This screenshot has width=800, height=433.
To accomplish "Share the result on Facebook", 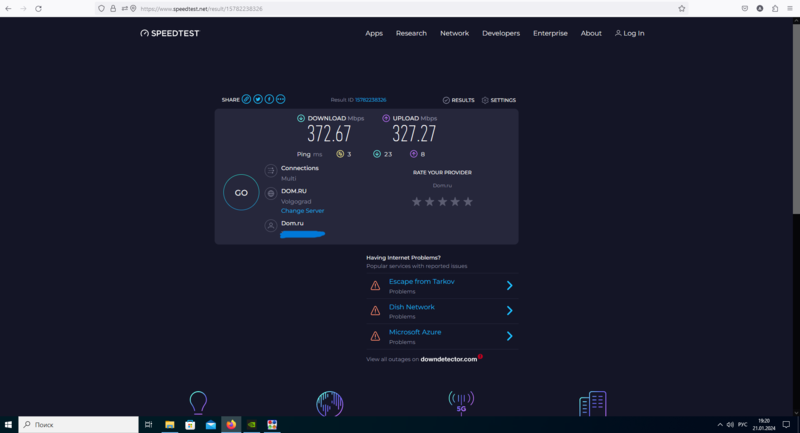I will pos(269,99).
